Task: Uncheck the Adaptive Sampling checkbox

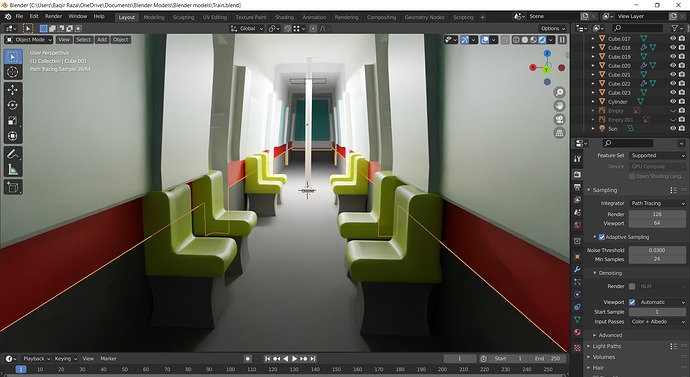Action: click(602, 237)
